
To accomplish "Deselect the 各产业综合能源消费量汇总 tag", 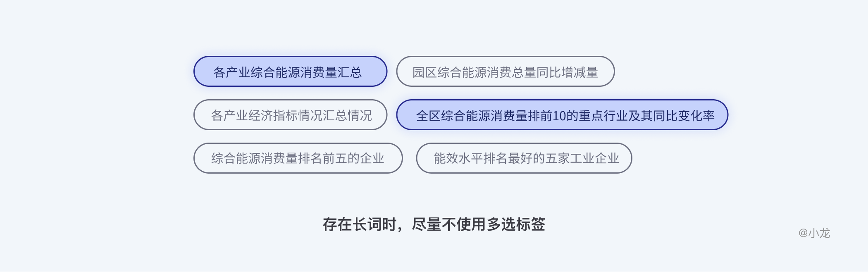I will [x=290, y=72].
